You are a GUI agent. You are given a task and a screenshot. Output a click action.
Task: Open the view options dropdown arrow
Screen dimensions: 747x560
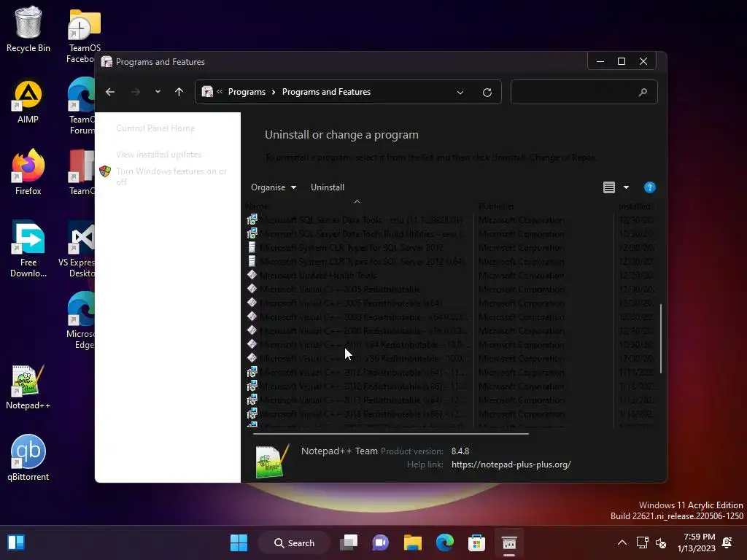pos(626,187)
